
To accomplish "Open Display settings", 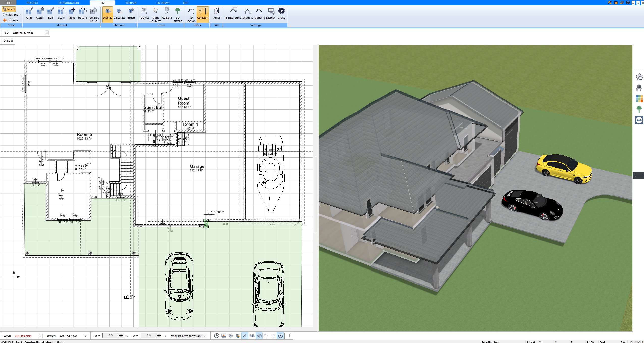I will pyautogui.click(x=271, y=13).
